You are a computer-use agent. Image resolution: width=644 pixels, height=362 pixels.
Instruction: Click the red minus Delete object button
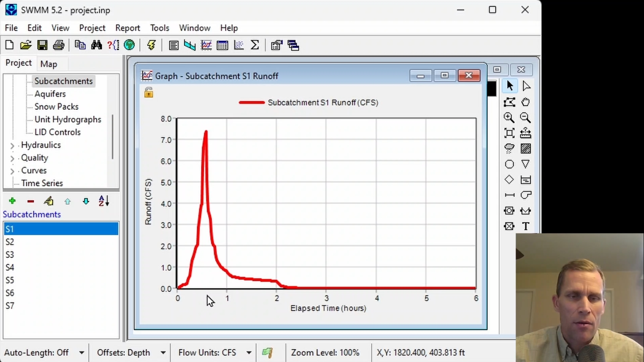[x=31, y=201]
